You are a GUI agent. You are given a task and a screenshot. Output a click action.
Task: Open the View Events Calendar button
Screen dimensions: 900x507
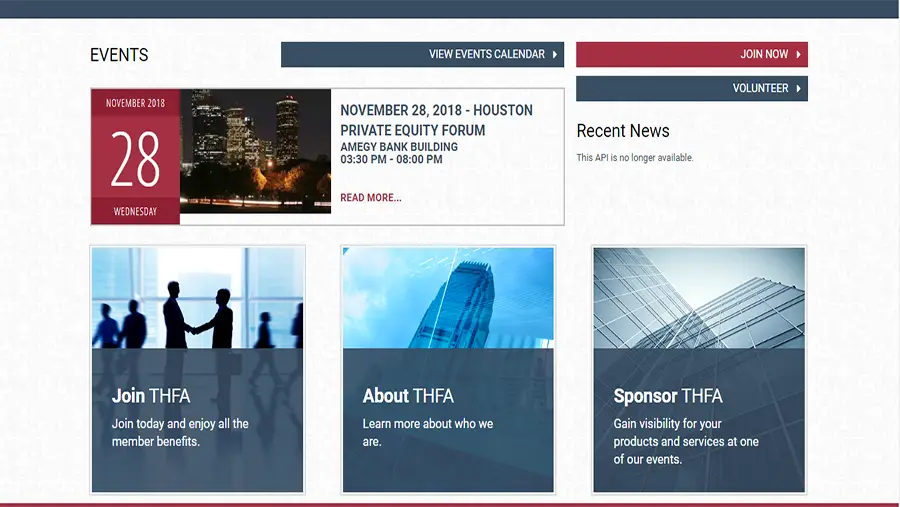pos(422,55)
